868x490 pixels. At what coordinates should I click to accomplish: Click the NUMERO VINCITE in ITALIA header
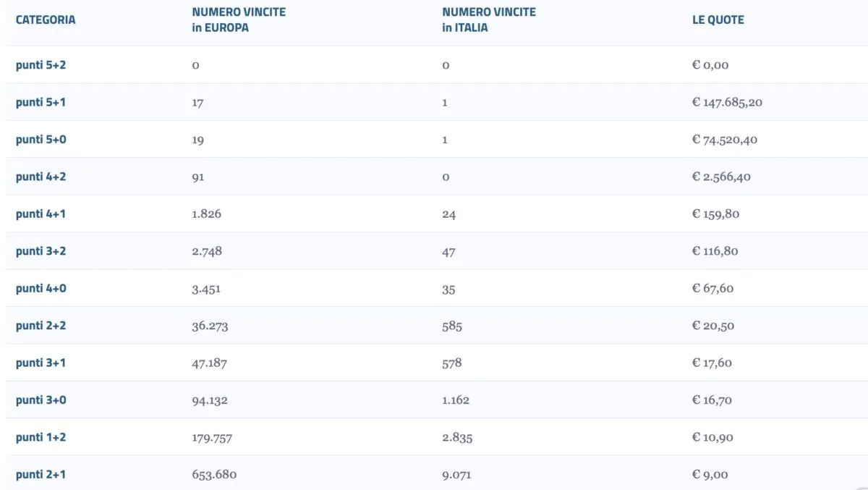pos(489,20)
